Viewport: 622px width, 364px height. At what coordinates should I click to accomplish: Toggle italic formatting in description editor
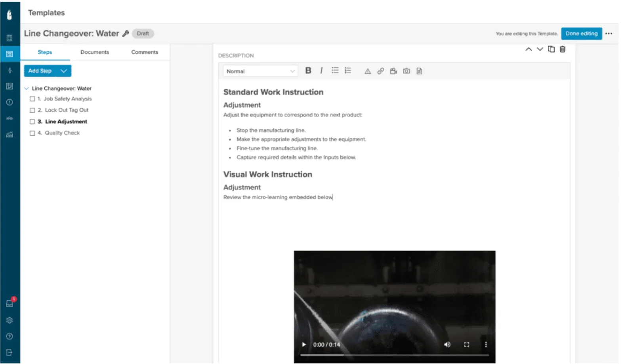321,70
